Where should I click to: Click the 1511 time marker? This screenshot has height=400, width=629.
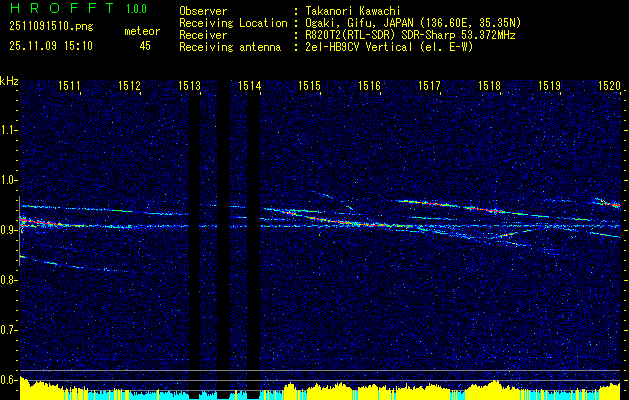point(69,85)
